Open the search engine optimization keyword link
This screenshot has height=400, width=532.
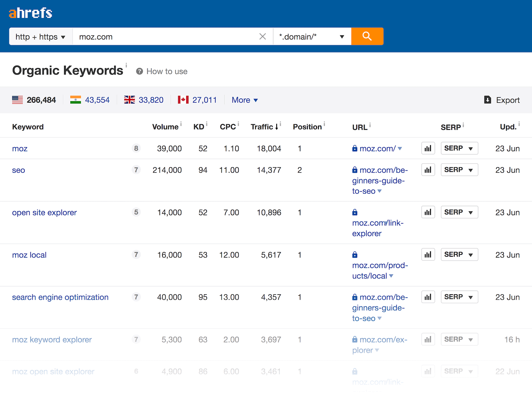pyautogui.click(x=60, y=297)
